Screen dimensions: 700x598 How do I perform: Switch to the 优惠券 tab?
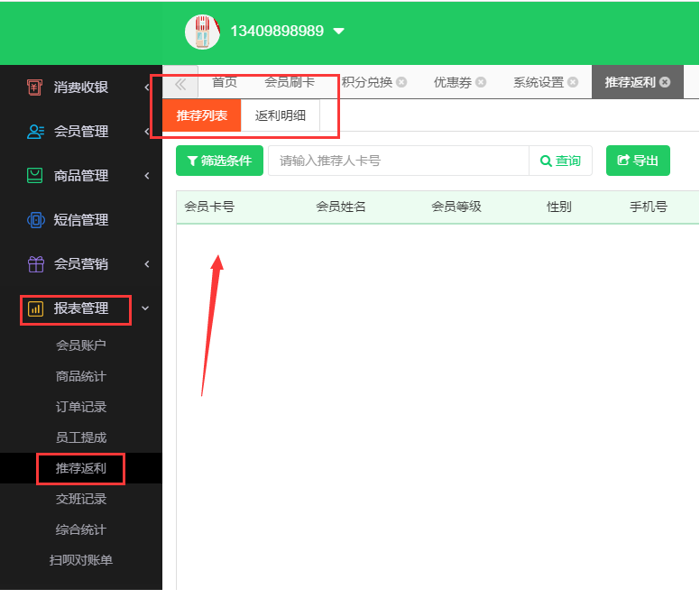click(452, 82)
